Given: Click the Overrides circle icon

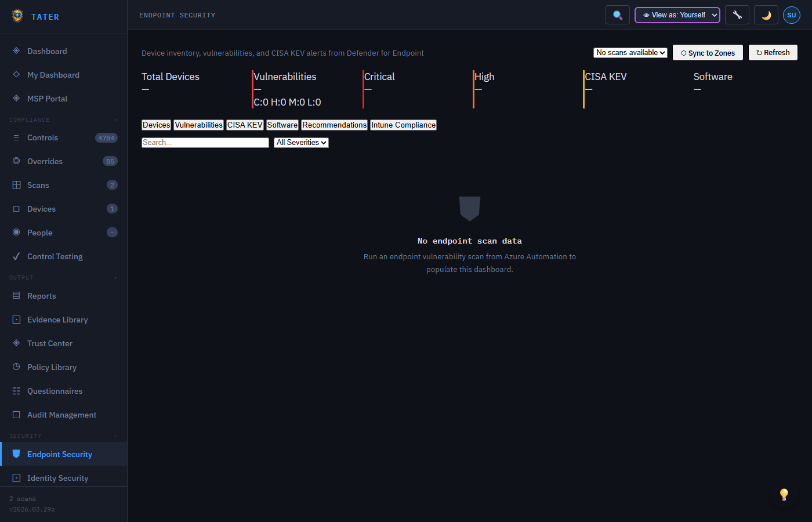Looking at the screenshot, I should click(16, 161).
